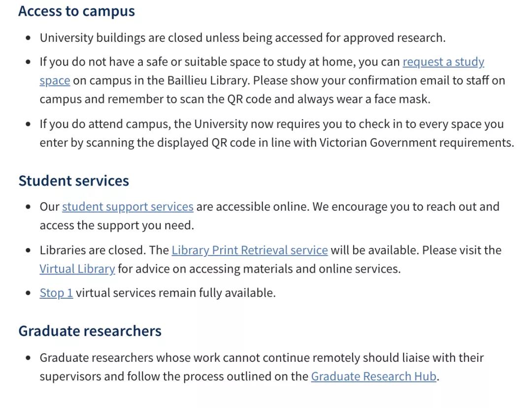Follow the Graduate Research Hub link

click(373, 377)
